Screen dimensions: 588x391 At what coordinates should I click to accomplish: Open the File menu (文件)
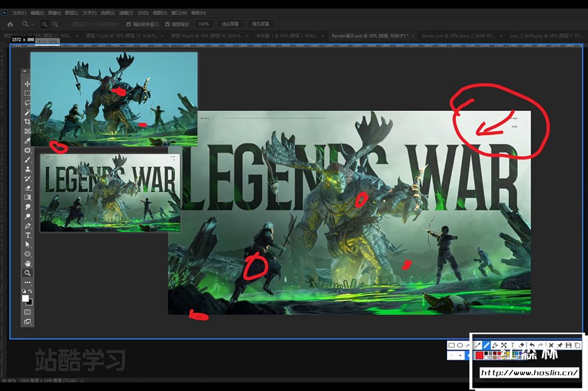[19, 13]
